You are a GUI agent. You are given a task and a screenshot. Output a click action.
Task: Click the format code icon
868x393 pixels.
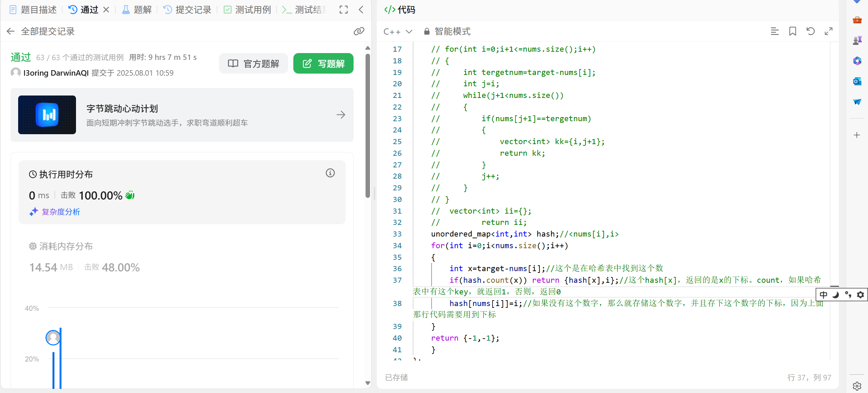(775, 31)
